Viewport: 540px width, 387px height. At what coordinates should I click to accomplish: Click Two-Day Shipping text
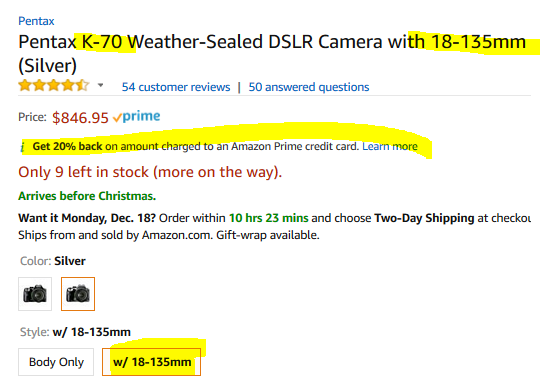coord(424,218)
